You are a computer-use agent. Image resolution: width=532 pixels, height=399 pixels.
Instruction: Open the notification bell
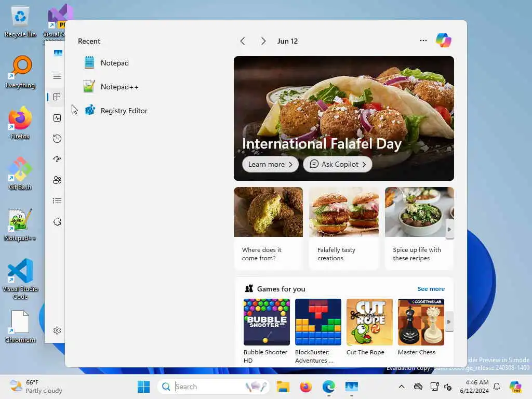(x=497, y=387)
